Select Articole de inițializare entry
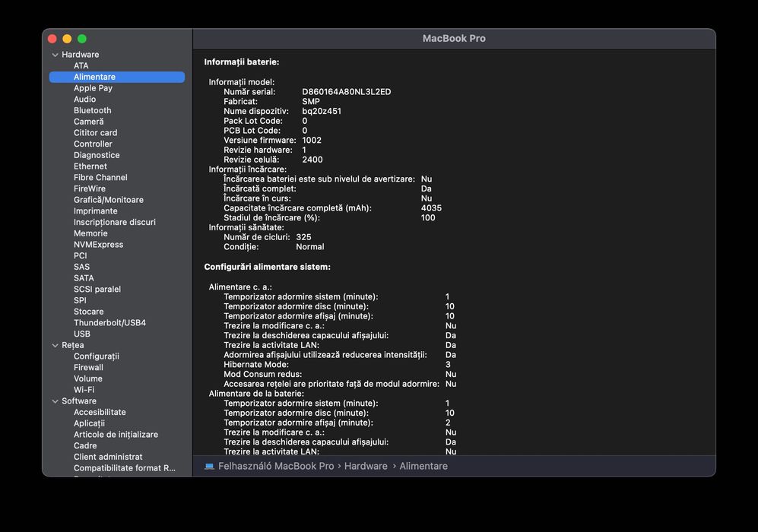The image size is (758, 532). pos(117,435)
